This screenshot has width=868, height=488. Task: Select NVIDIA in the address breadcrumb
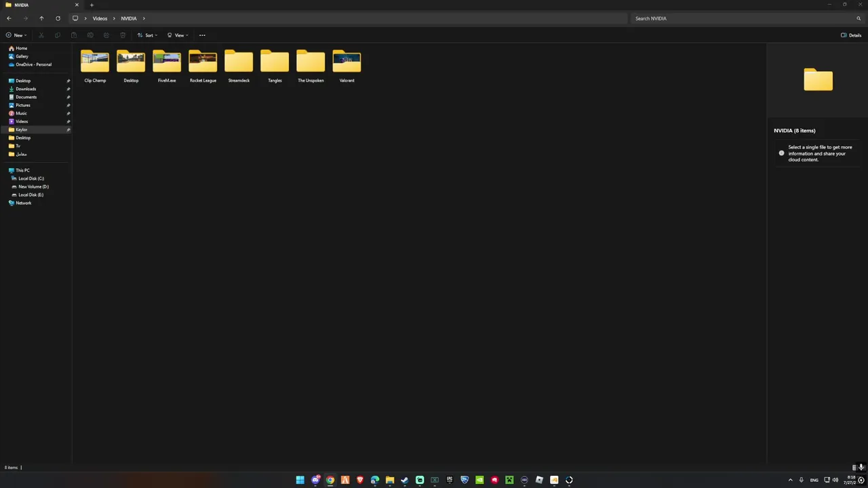click(129, 18)
